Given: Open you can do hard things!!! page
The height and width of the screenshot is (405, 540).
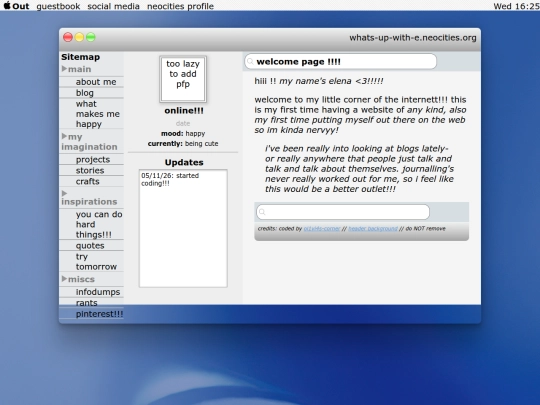Looking at the screenshot, I should pyautogui.click(x=99, y=224).
